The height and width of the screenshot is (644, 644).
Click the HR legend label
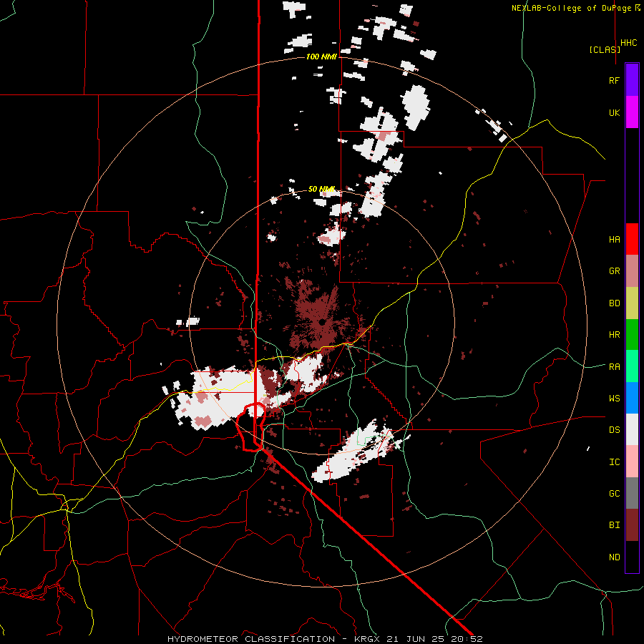tap(615, 335)
